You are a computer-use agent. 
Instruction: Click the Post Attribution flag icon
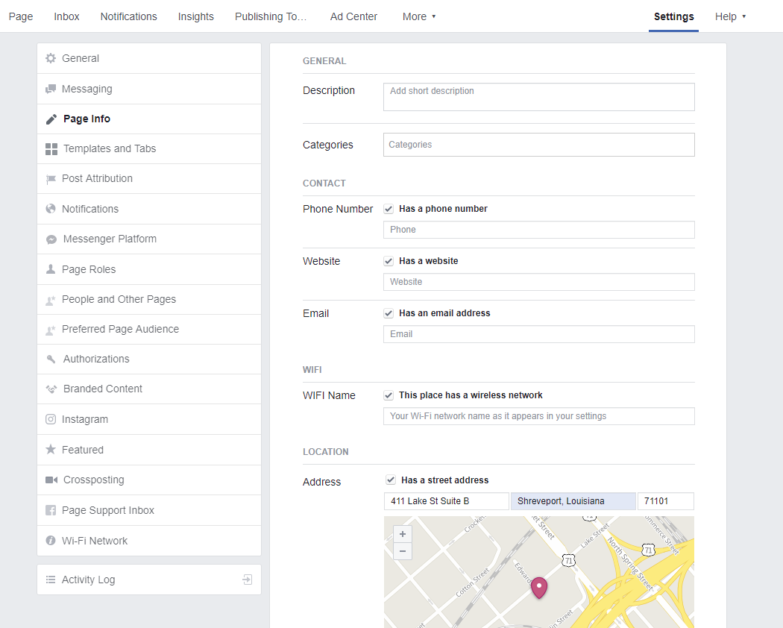point(51,179)
